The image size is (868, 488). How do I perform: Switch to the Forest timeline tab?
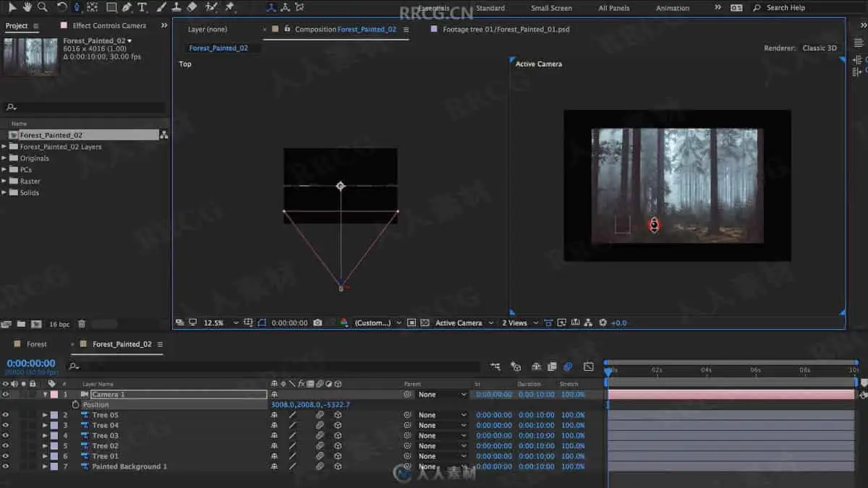pos(36,344)
